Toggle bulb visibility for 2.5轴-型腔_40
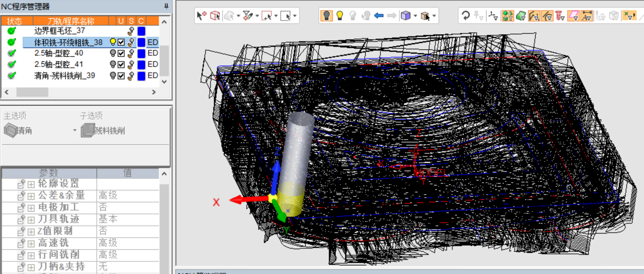Image resolution: width=644 pixels, height=274 pixels. [112, 53]
